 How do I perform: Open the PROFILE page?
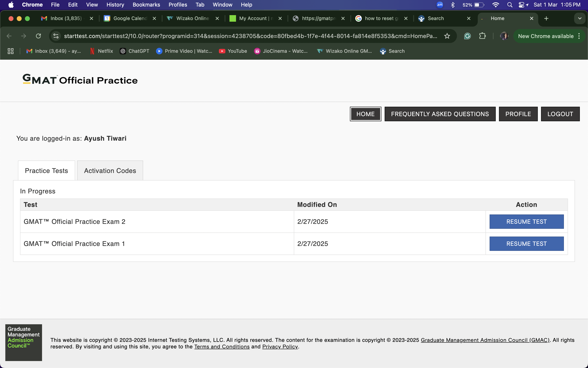tap(518, 114)
